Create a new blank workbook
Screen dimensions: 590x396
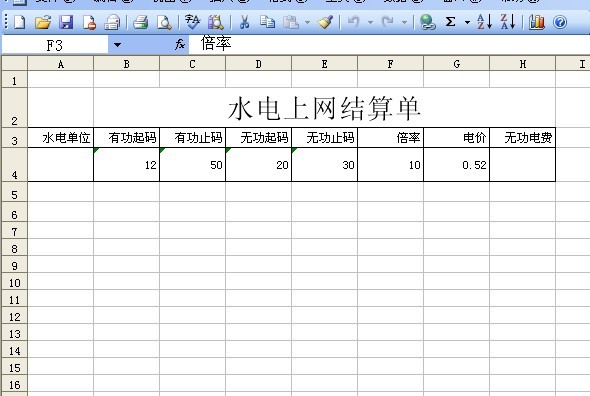(19, 22)
